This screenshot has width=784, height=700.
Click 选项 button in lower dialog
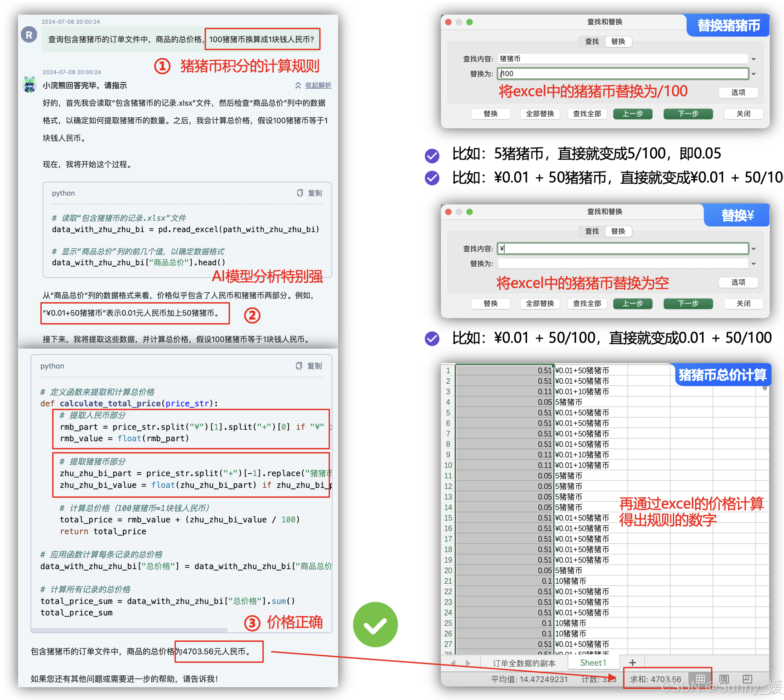[738, 282]
